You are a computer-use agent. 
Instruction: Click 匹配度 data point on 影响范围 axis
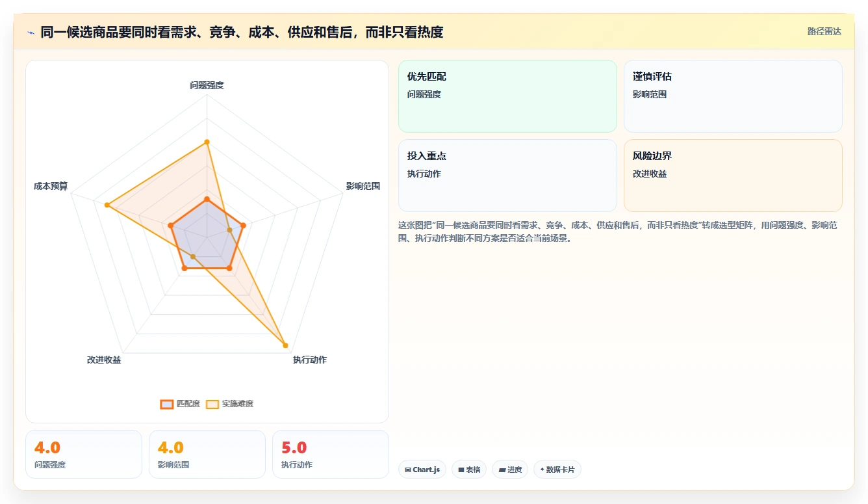coord(243,226)
